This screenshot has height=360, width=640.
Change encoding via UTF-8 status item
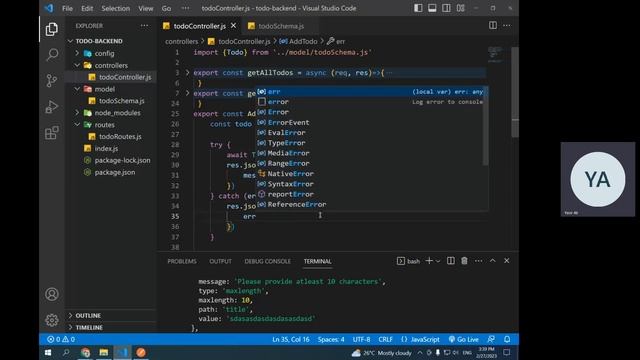[361, 339]
